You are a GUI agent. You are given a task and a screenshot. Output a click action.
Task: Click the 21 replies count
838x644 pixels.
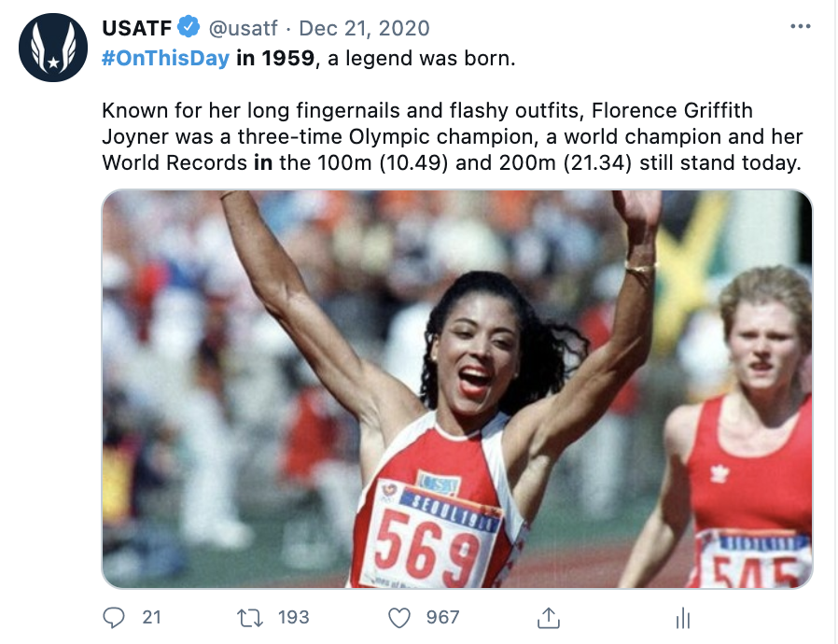(x=151, y=617)
